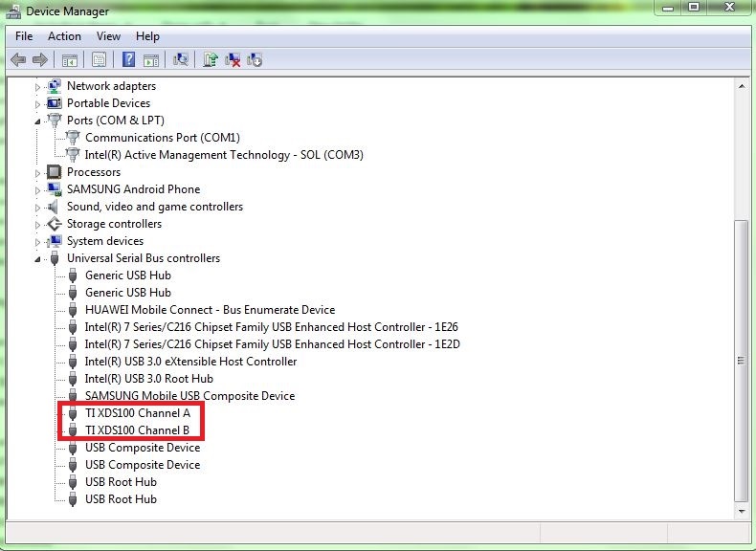756x551 pixels.
Task: Open the File menu
Action: 24,36
